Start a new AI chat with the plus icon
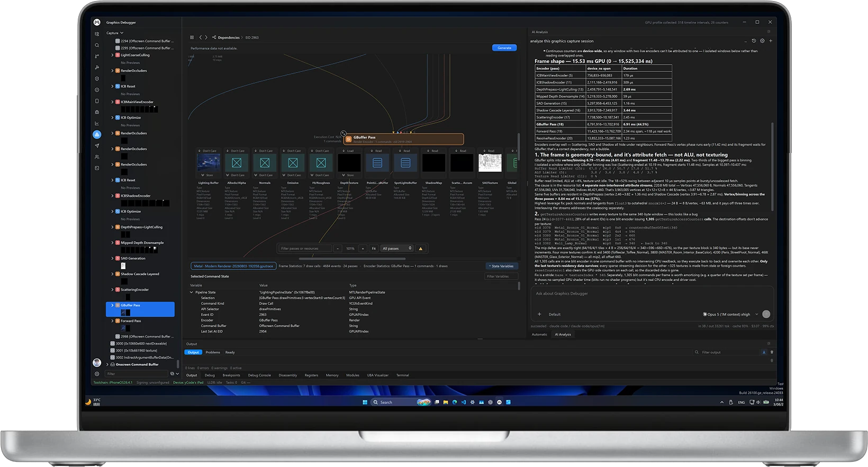The width and height of the screenshot is (868, 467). click(771, 41)
